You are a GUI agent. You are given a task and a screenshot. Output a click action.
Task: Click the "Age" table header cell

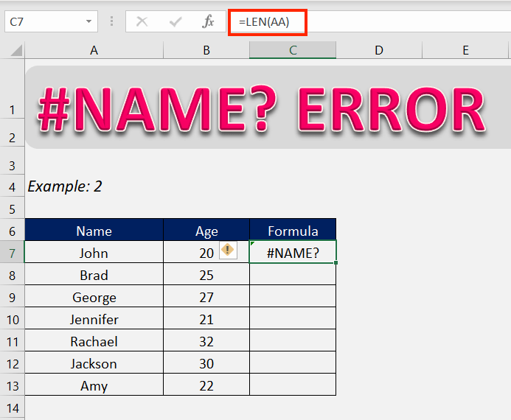tap(206, 230)
